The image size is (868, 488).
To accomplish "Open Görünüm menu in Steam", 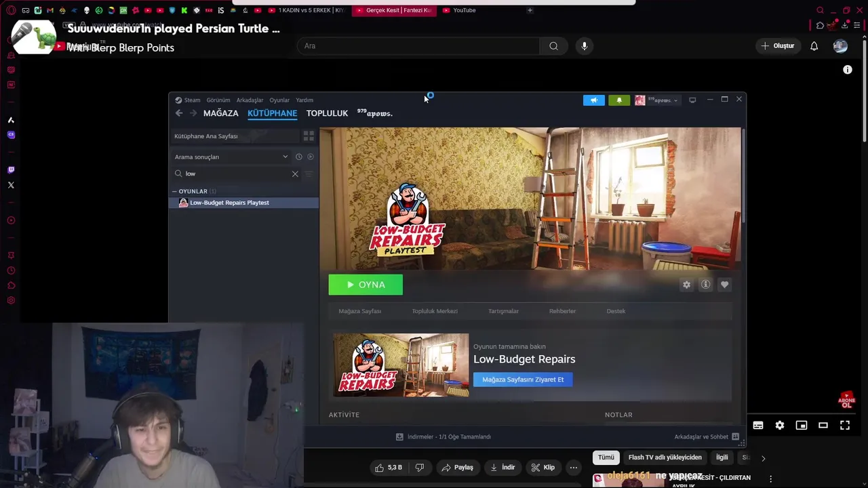I will pyautogui.click(x=218, y=100).
